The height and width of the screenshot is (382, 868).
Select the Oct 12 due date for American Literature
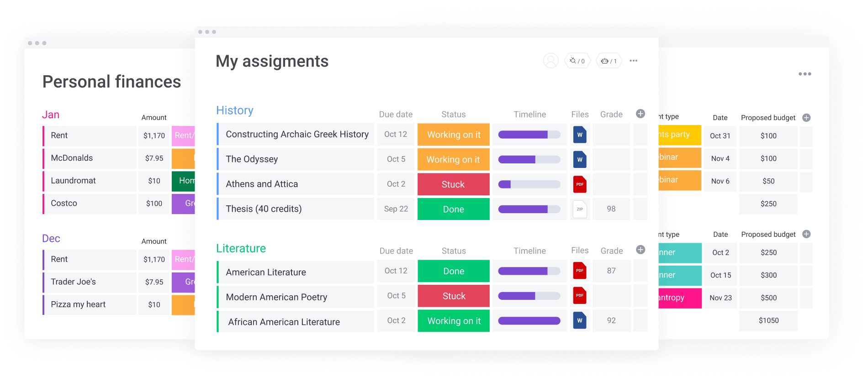click(x=396, y=271)
